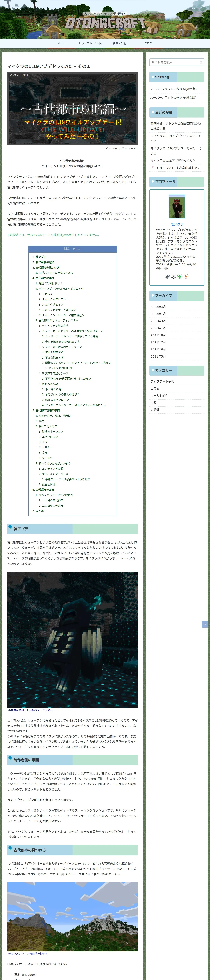Open the ブログ menu item
210x980 pixels.
(148, 43)
